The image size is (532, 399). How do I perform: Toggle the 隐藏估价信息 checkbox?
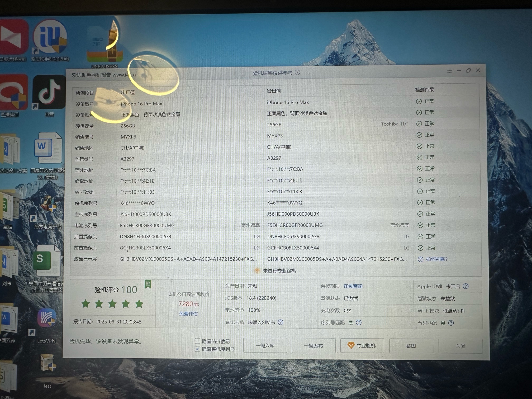[x=197, y=341]
